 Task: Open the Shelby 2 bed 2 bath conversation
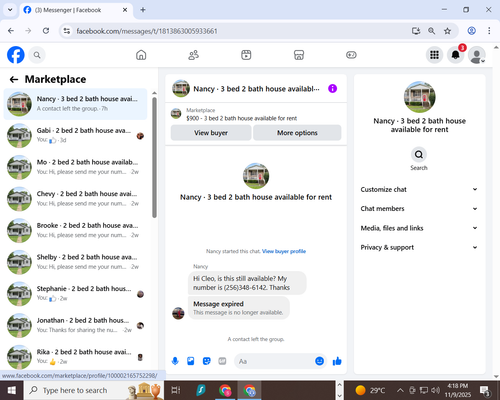pos(75,262)
